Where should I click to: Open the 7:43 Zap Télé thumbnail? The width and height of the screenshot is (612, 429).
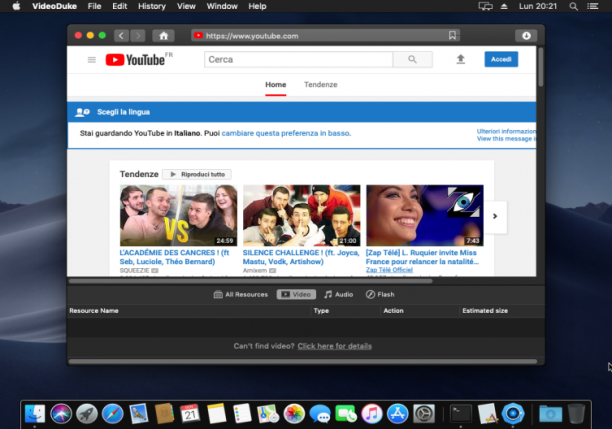tap(425, 215)
